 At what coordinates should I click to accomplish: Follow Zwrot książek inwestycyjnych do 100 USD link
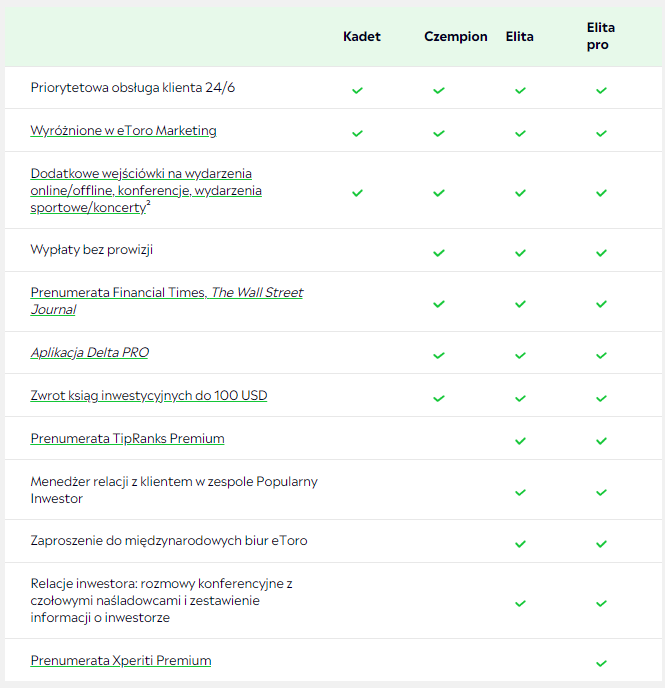pos(148,396)
